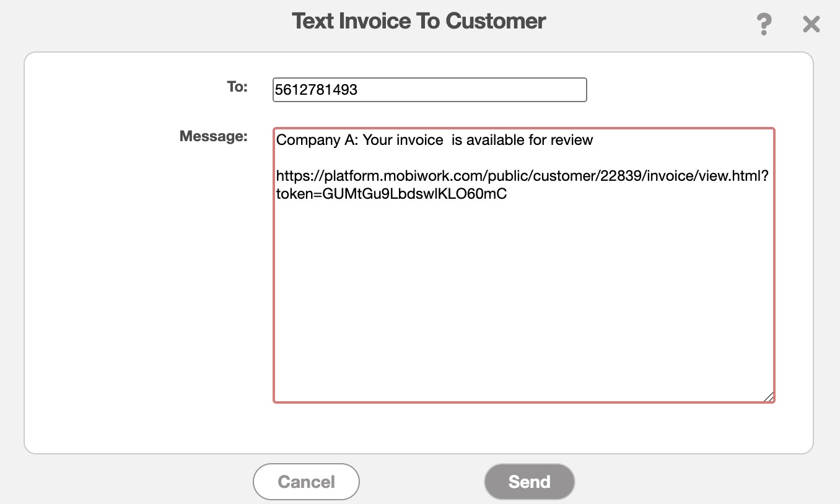Open help via the question mark icon
Screen dimensions: 840x504
(764, 25)
